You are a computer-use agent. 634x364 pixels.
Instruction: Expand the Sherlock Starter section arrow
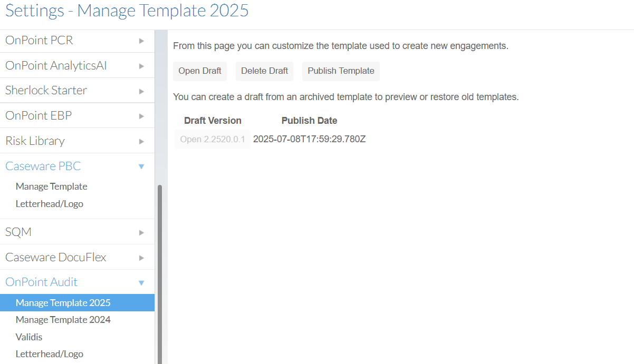(x=141, y=91)
